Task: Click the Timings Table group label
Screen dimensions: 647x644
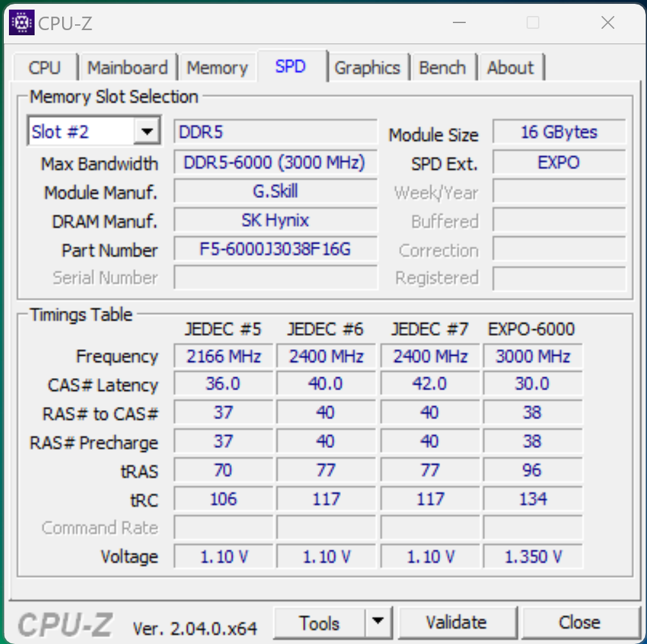Action: click(x=81, y=315)
